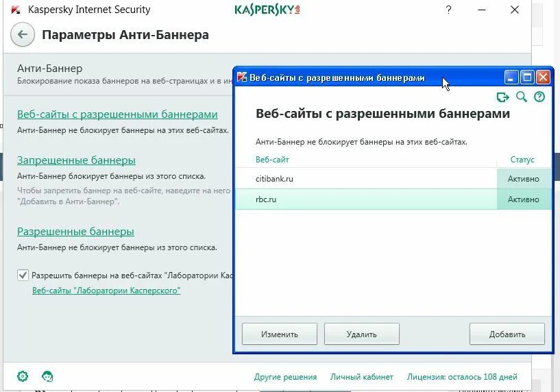This screenshot has height=392, width=560.
Task: Click the dialog title bar text
Action: 337,77
